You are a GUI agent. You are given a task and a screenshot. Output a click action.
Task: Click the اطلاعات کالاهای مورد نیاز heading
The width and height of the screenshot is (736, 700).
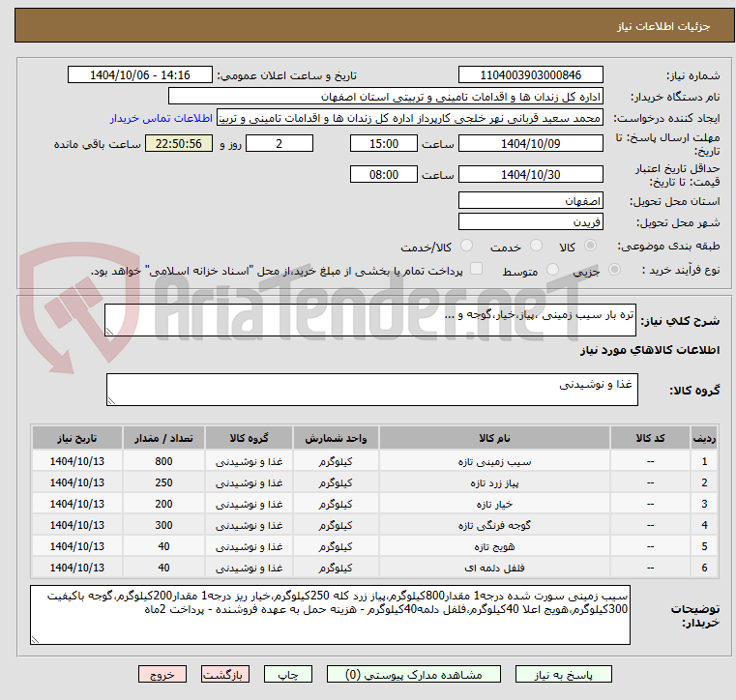pyautogui.click(x=650, y=350)
